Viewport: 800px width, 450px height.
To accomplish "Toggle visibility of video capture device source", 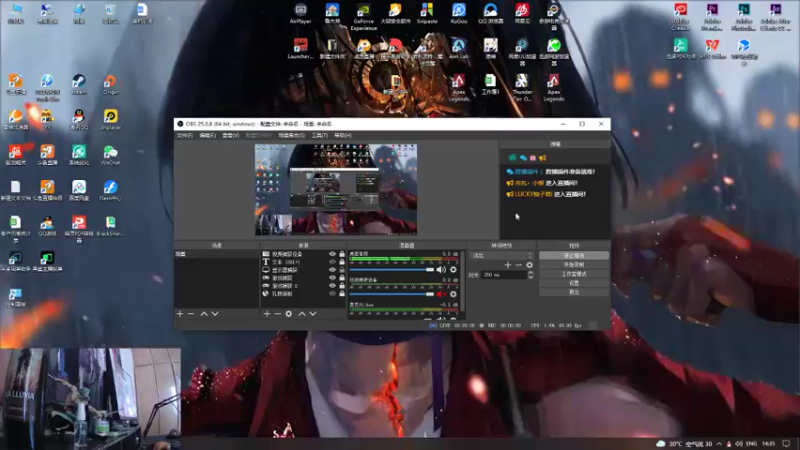I will click(x=332, y=254).
